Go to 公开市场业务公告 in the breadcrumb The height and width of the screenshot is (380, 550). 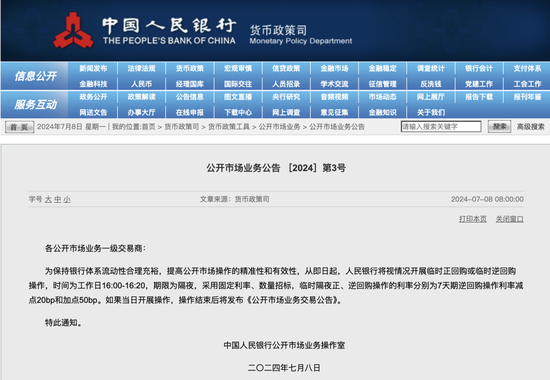[x=337, y=127]
